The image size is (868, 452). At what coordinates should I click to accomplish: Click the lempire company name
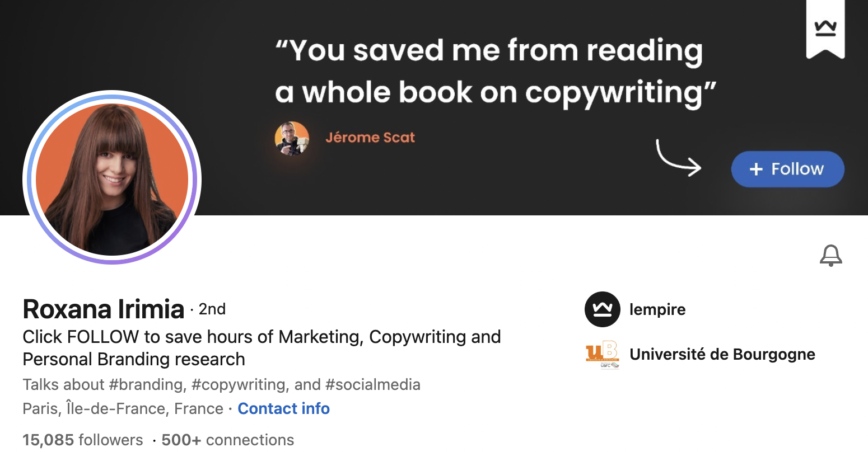coord(657,309)
